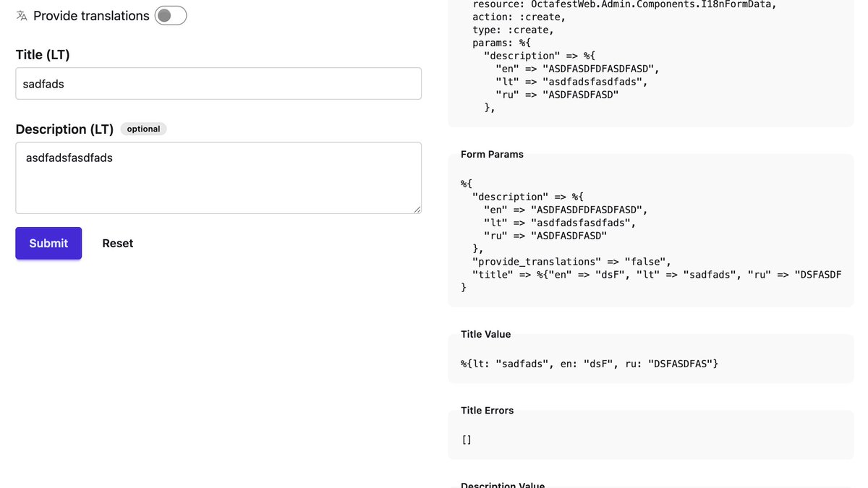
Task: Click "lt" => "asdfadsfasdfads" in Form Params
Action: (x=560, y=223)
